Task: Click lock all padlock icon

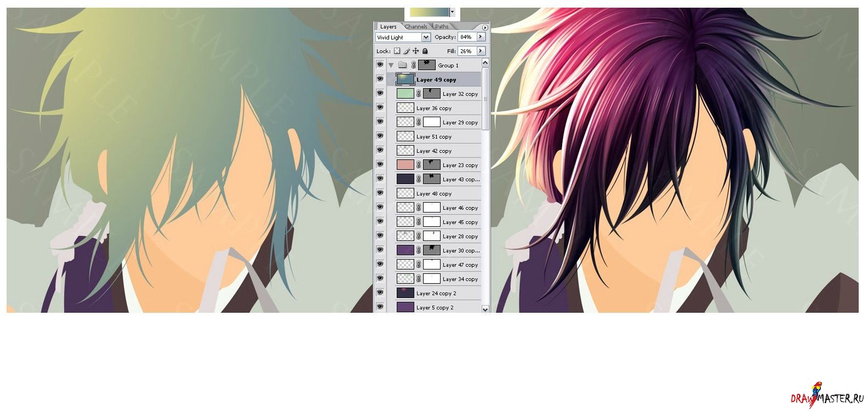Action: [425, 51]
